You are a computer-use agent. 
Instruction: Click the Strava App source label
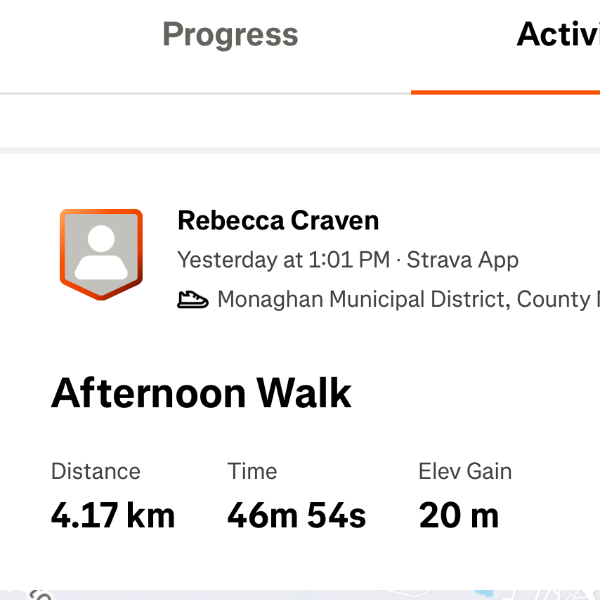[x=463, y=260]
